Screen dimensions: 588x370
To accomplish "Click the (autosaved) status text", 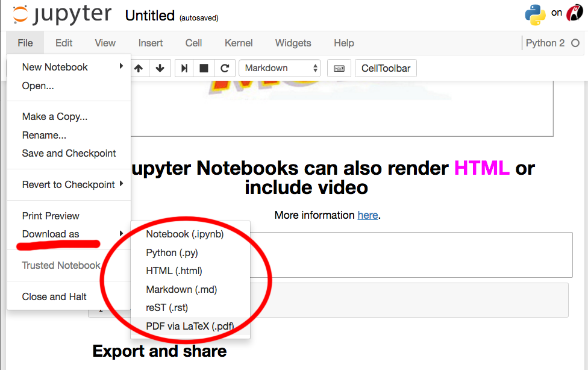I will [199, 18].
